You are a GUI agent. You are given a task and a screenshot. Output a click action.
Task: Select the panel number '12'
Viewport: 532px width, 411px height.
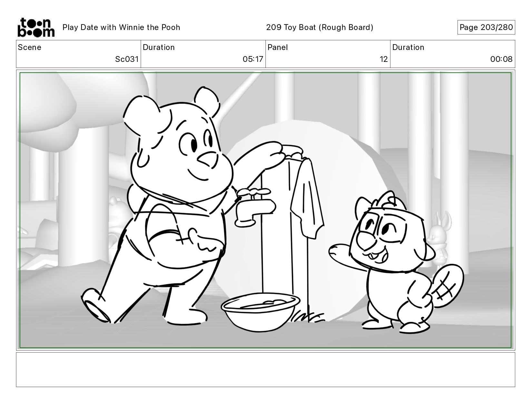click(x=384, y=59)
